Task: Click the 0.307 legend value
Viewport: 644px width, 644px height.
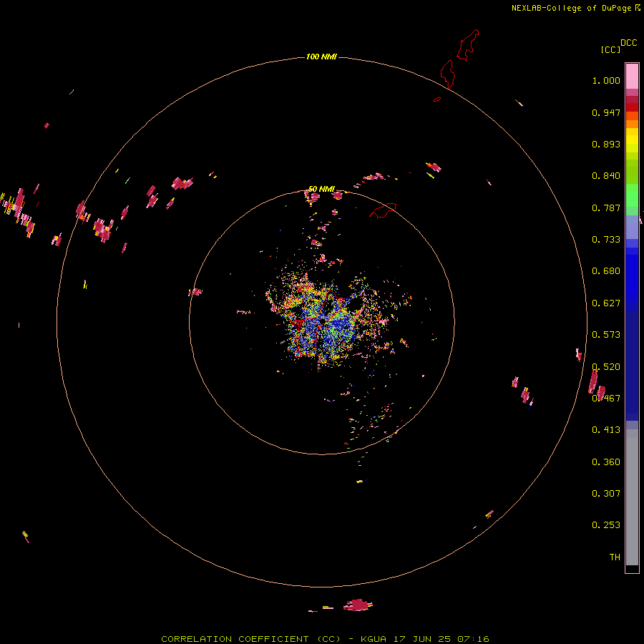Action: 606,494
